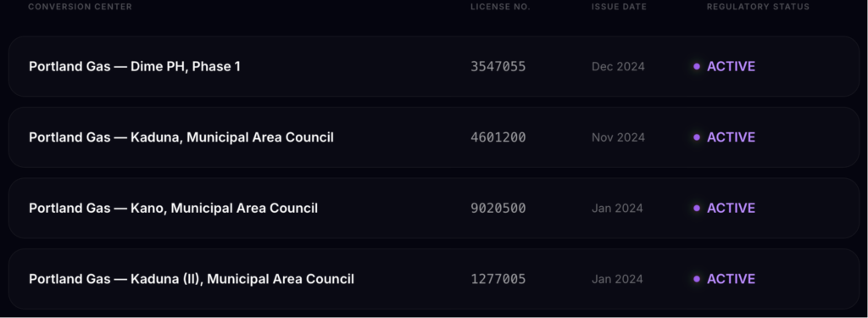Click ACTIVE status badge in Kaduna (II) row
Viewport: 868px width, 318px height.
click(725, 279)
